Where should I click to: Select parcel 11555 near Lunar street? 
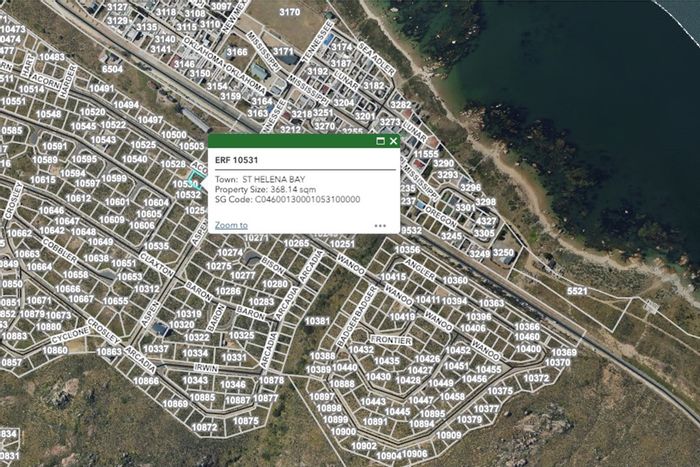pos(426,154)
